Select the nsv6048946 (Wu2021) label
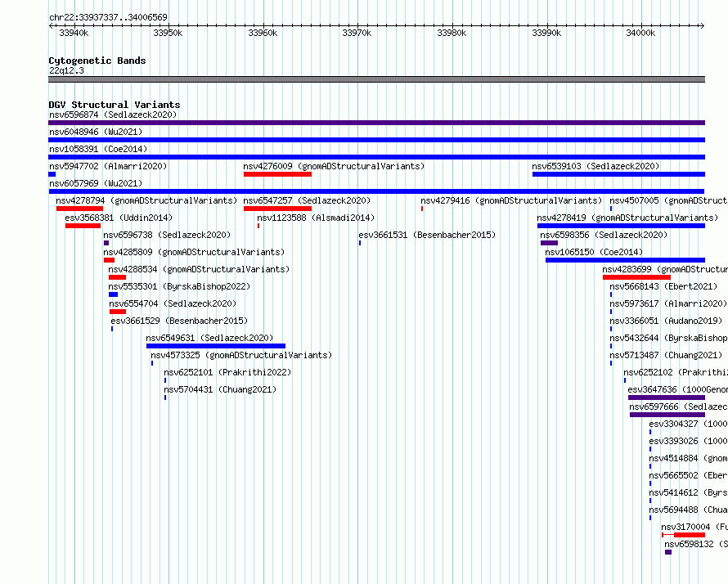This screenshot has width=728, height=584. [96, 132]
